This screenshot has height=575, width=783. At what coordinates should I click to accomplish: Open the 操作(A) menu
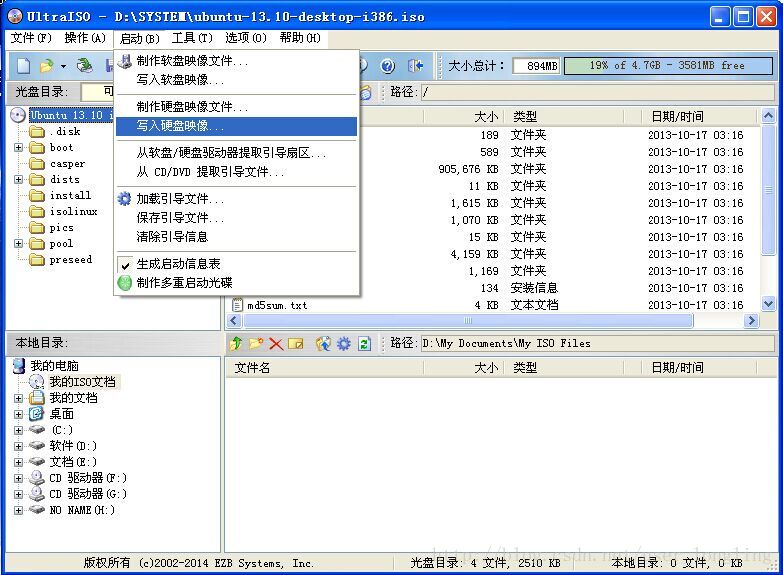[x=85, y=38]
